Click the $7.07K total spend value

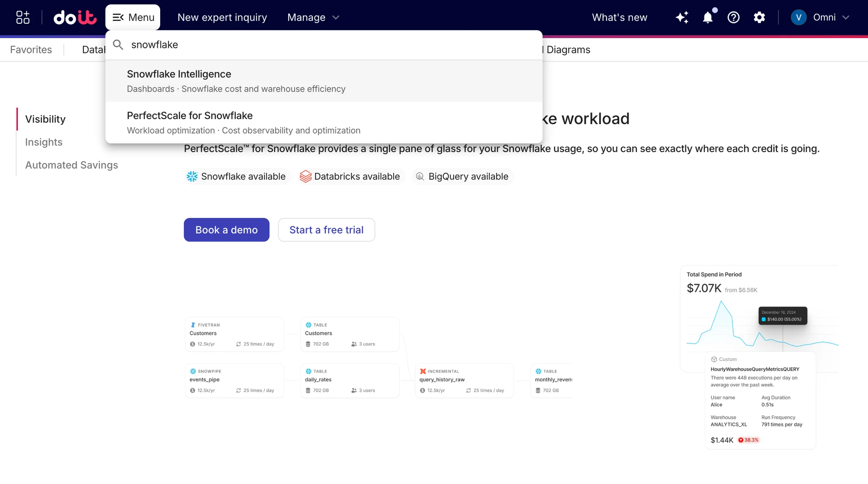[x=704, y=288]
